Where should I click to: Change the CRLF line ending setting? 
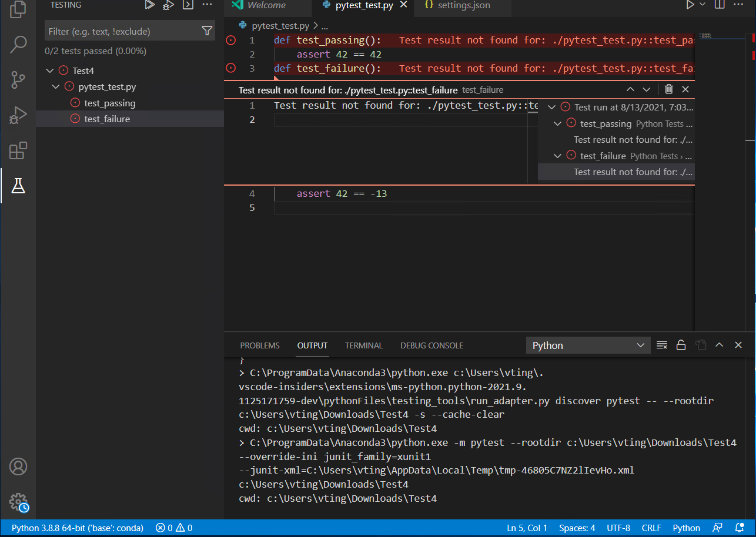[x=651, y=528]
